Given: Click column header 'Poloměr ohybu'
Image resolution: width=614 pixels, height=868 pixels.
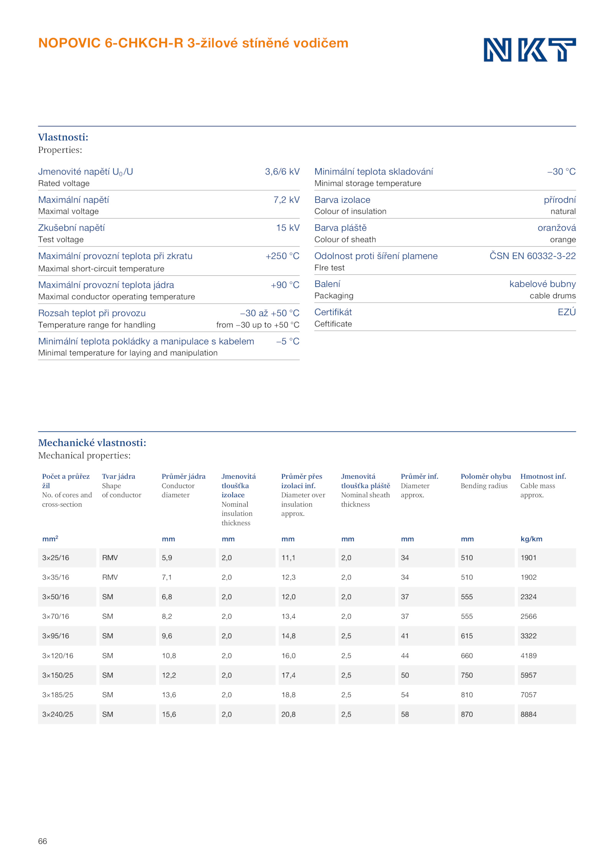Looking at the screenshot, I should click(x=486, y=476).
